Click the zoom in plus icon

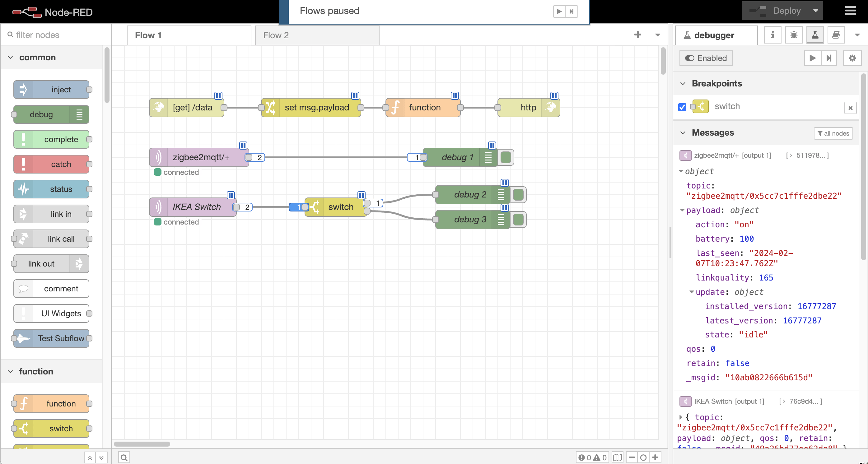[x=655, y=457]
